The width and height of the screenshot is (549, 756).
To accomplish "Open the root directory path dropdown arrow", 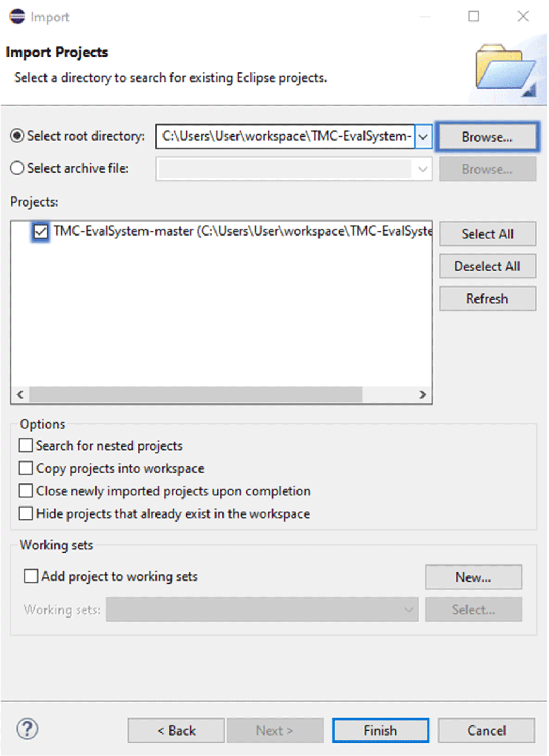I will point(423,136).
